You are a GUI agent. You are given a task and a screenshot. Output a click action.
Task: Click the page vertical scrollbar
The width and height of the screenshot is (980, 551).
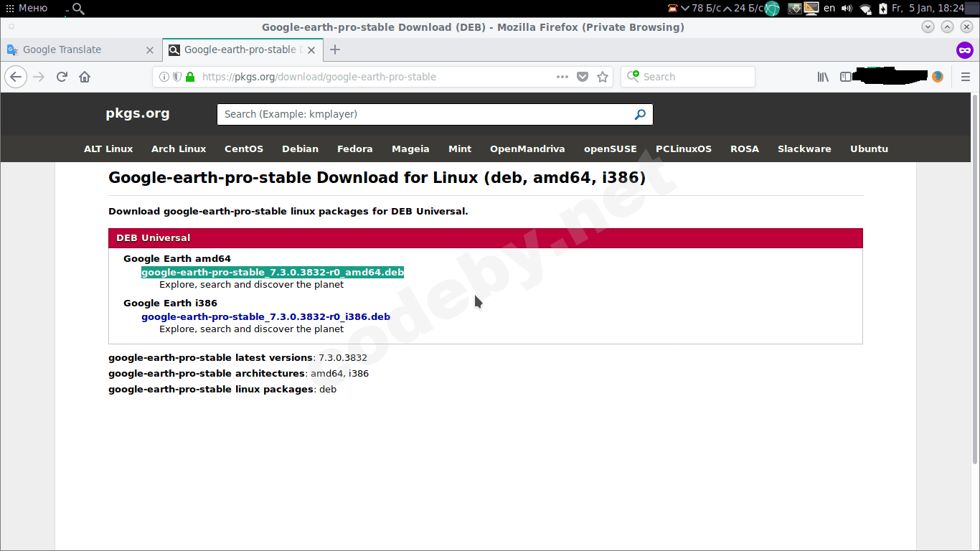[x=975, y=278]
